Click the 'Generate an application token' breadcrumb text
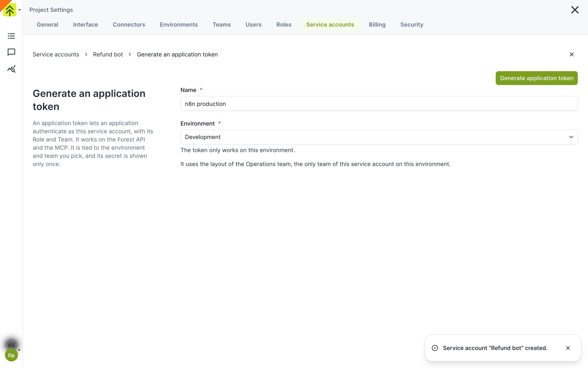Screen dimensions: 588x368 tap(177, 54)
